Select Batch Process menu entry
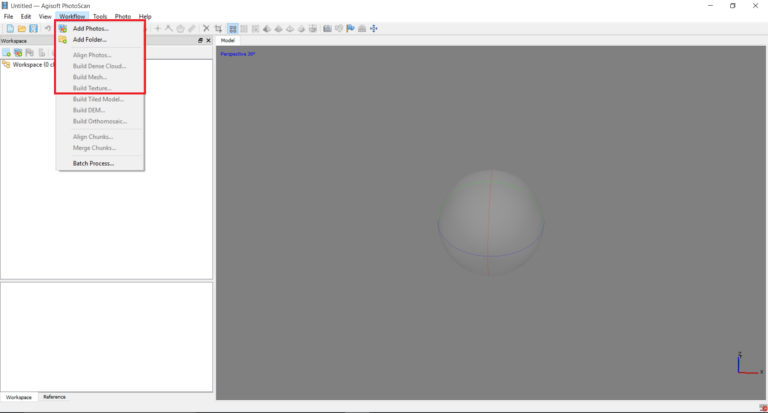Screen dimensions: 768x413 click(93, 163)
